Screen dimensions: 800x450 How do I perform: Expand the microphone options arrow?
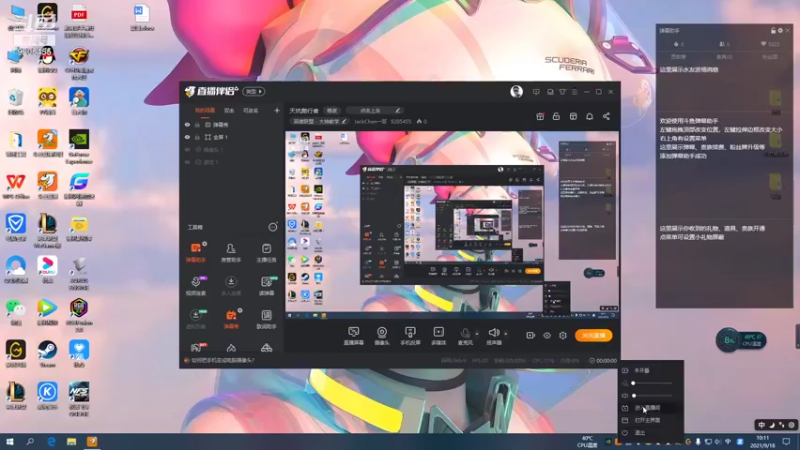tap(477, 334)
